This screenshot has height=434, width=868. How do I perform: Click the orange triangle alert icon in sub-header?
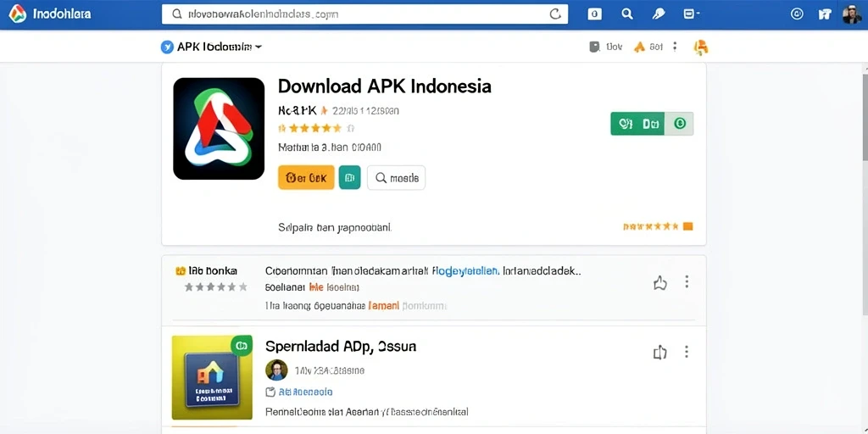pyautogui.click(x=639, y=47)
